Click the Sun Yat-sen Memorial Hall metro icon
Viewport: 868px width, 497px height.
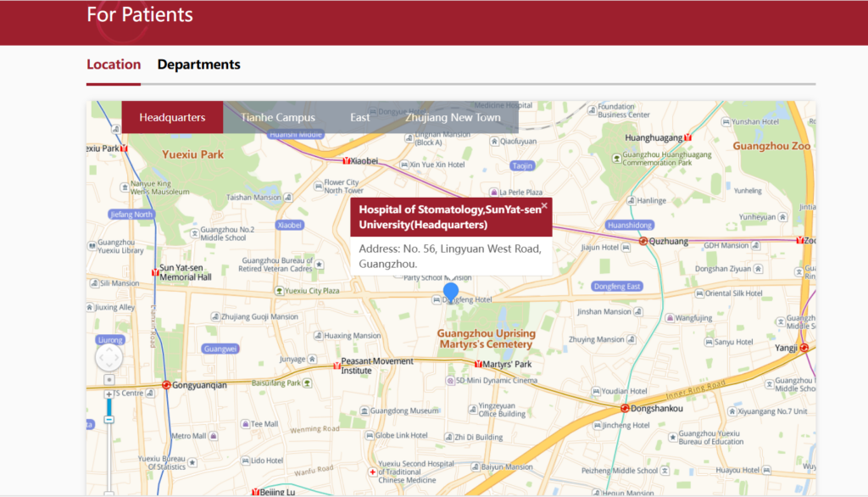pos(155,272)
